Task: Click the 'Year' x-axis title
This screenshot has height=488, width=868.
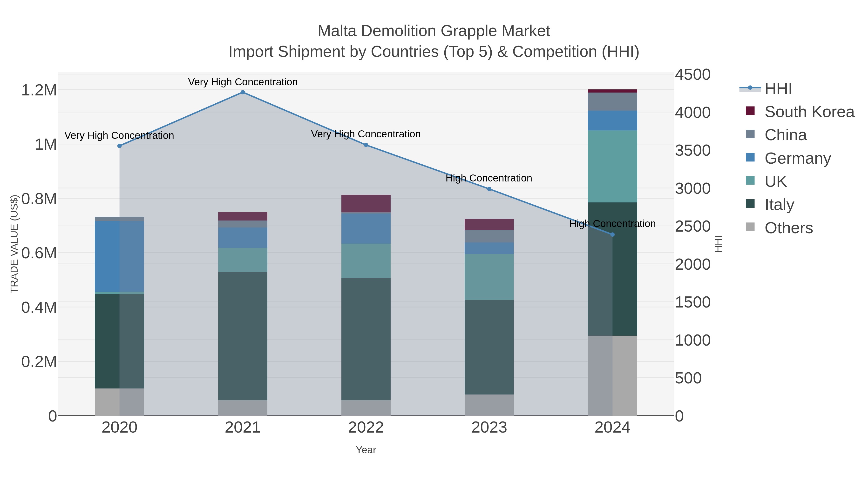Action: 366,450
